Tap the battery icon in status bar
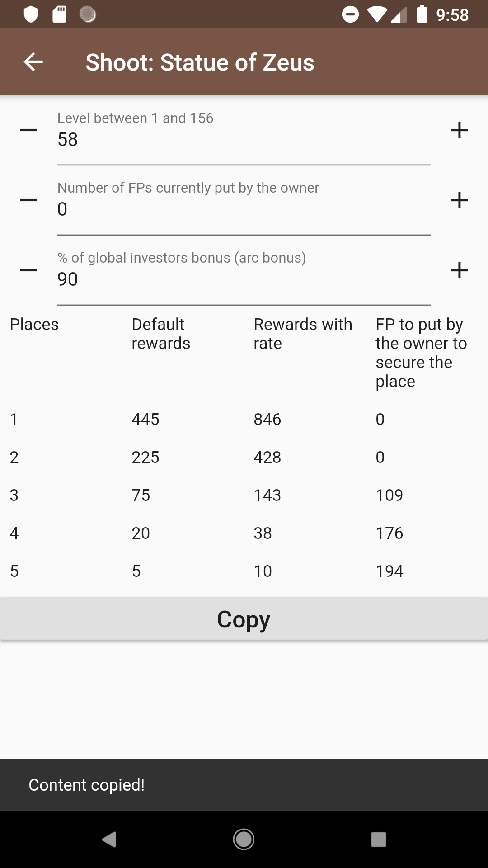Viewport: 488px width, 868px height. tap(422, 14)
